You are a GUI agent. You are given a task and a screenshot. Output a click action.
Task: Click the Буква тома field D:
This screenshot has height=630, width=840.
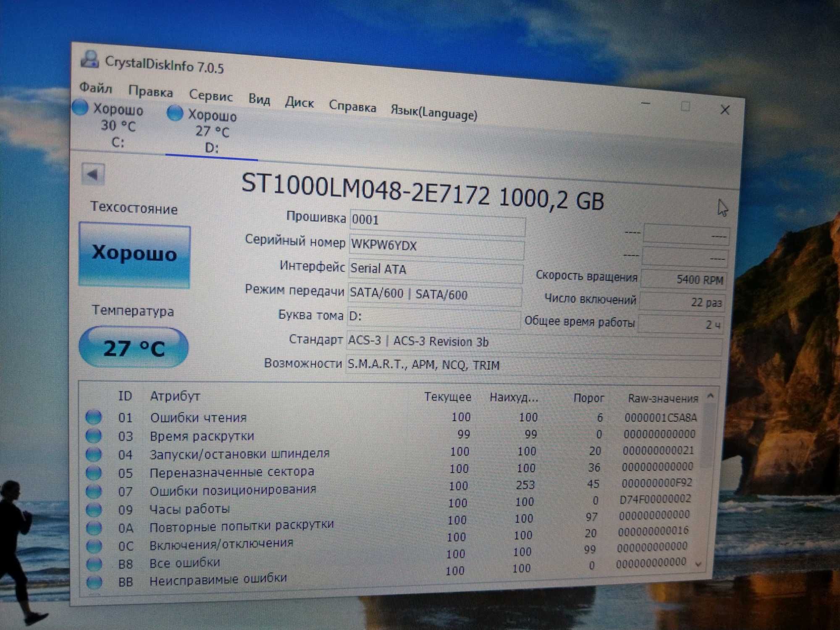point(434,318)
